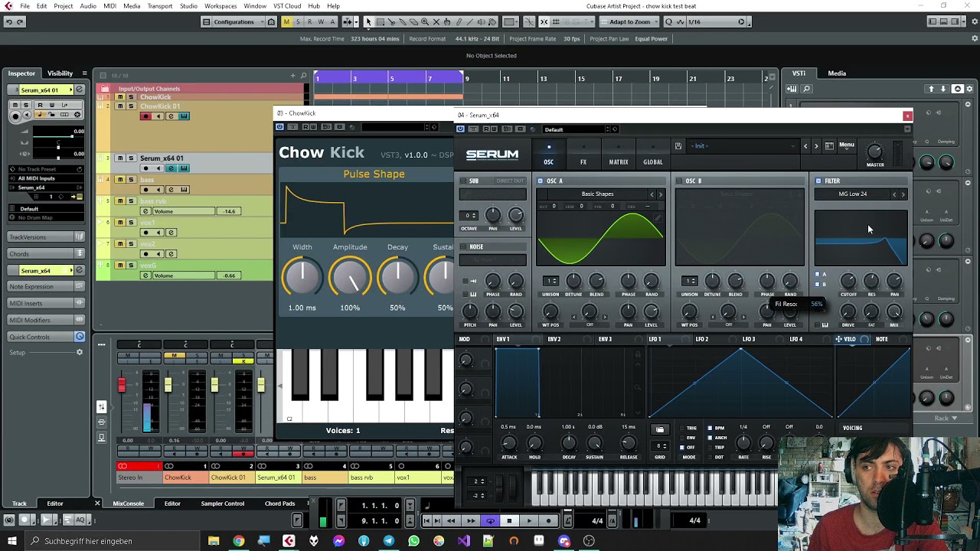Screen dimensions: 980x551
Task: Click the Serum filter CUTOFF knob
Action: [848, 282]
